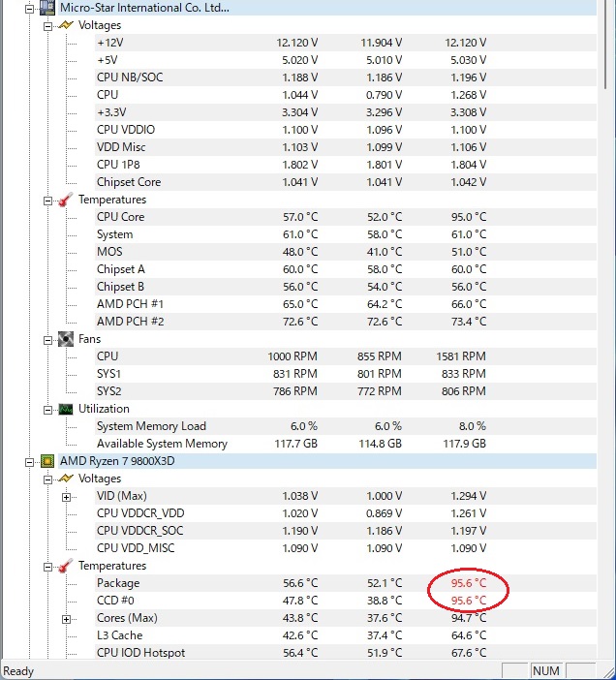Click the Ryzen Temperatures thermometer icon
The image size is (616, 680).
tap(66, 566)
